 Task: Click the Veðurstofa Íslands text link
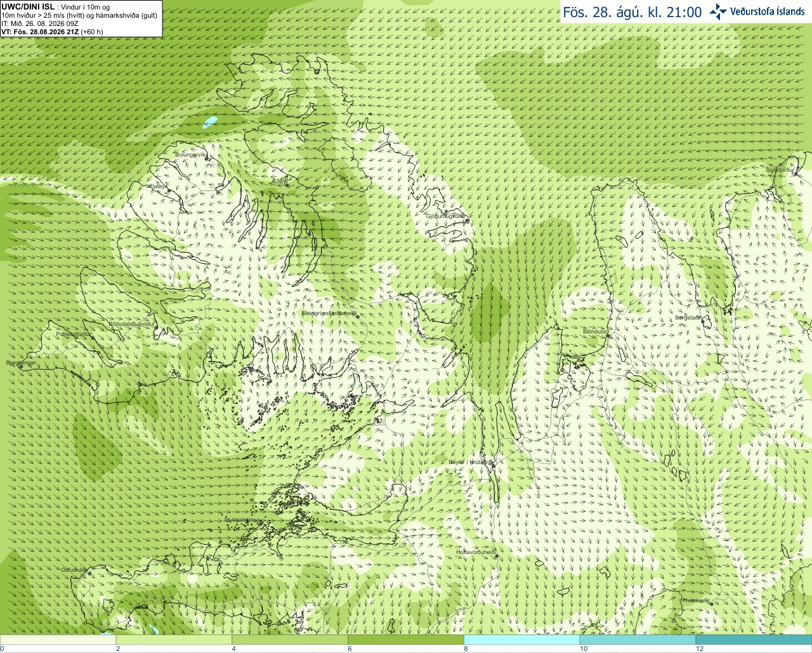[x=767, y=11]
